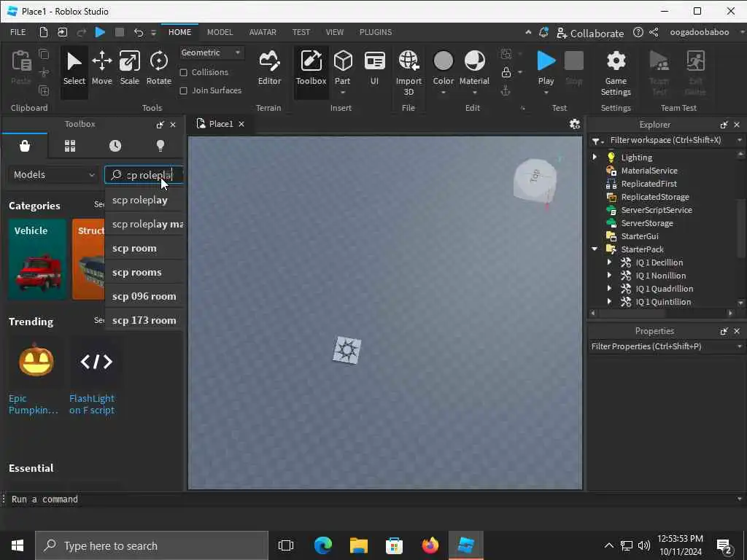The width and height of the screenshot is (747, 560).
Task: Open File Explorer from the taskbar
Action: pos(358,545)
